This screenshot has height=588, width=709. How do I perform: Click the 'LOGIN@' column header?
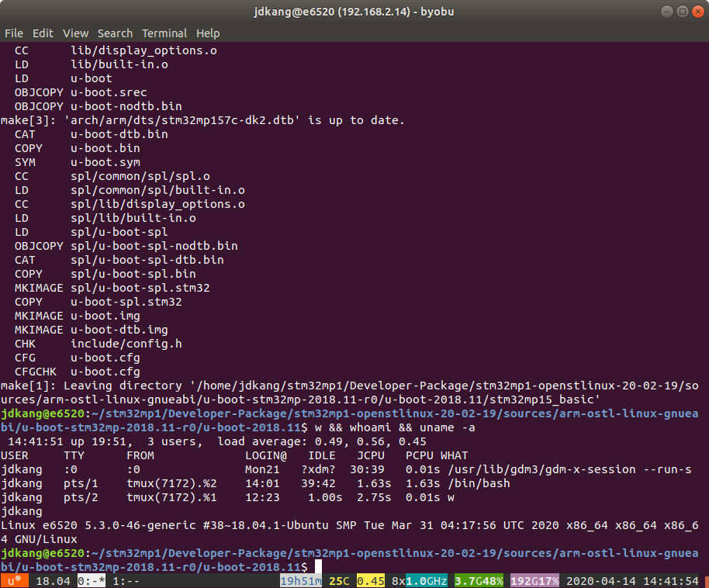click(x=266, y=455)
